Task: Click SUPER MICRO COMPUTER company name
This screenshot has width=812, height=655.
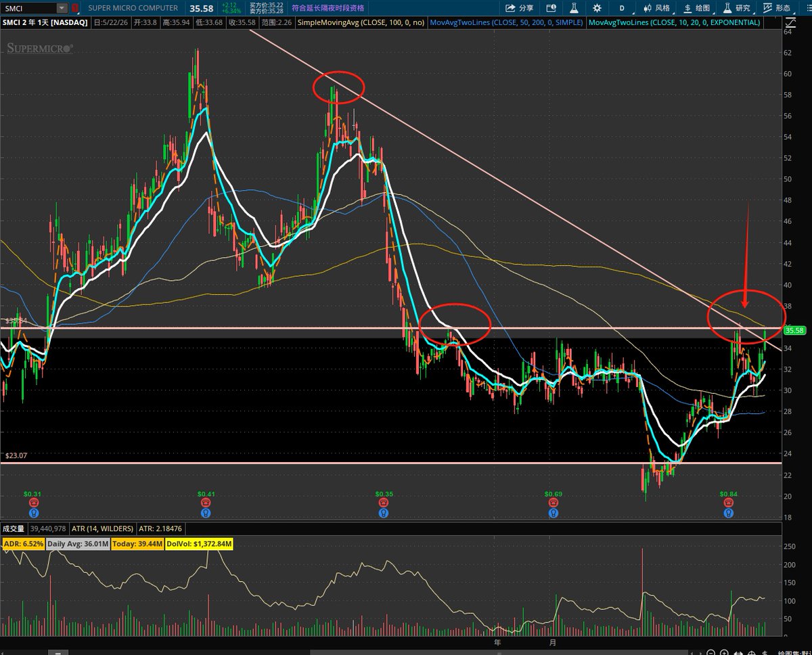Action: tap(133, 8)
